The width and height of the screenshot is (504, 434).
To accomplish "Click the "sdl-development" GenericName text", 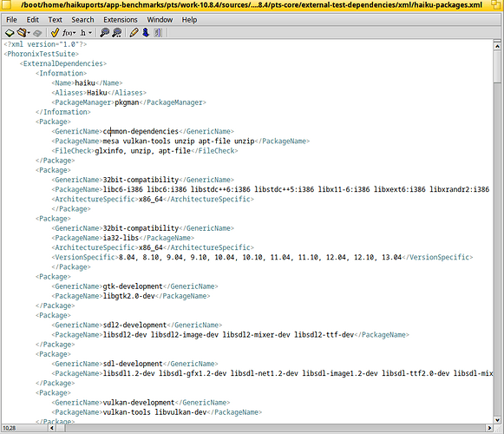I will 133,364.
